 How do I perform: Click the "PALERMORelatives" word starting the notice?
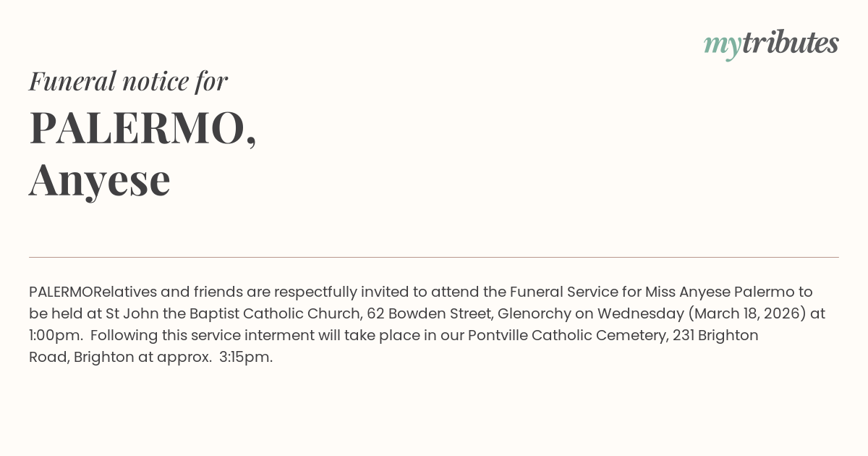(x=93, y=292)
